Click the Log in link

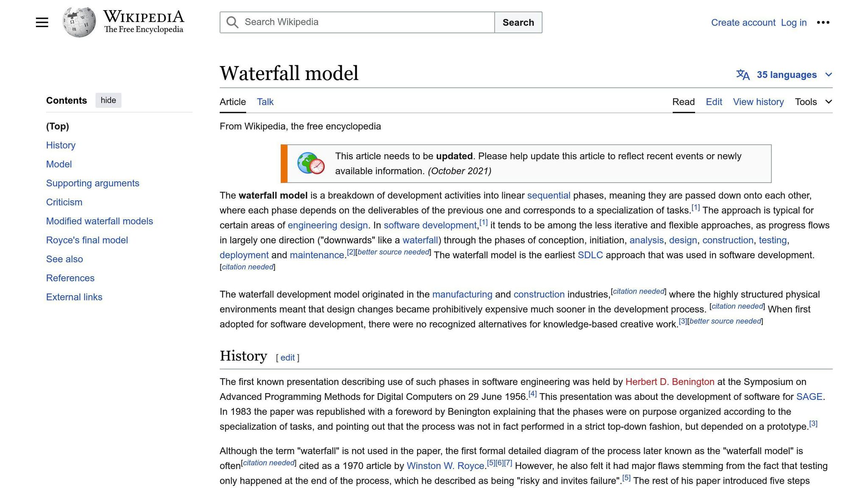tap(793, 22)
